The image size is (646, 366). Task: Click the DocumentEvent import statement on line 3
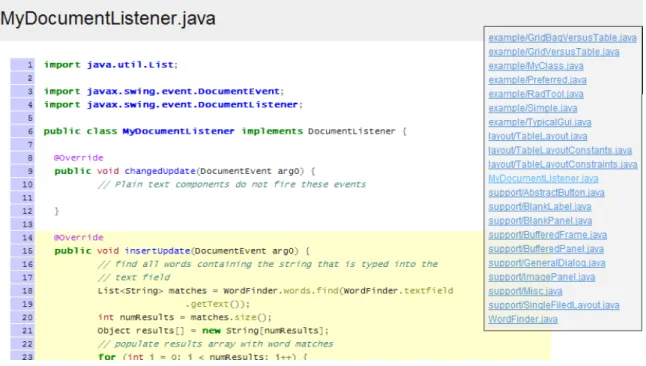[x=164, y=91]
